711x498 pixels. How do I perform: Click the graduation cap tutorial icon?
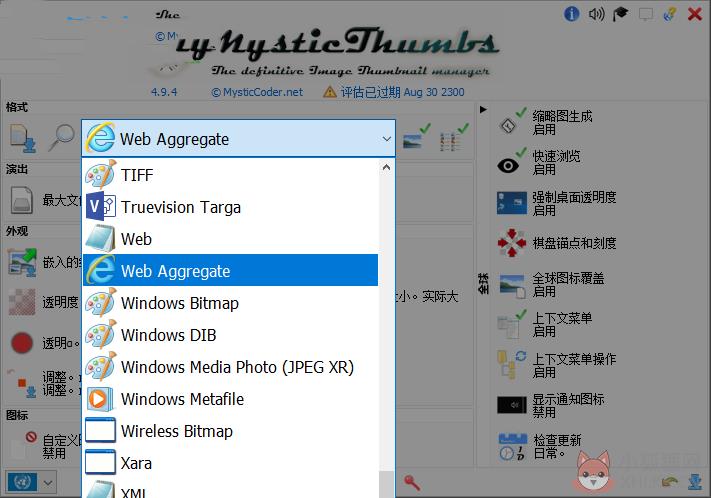[620, 14]
